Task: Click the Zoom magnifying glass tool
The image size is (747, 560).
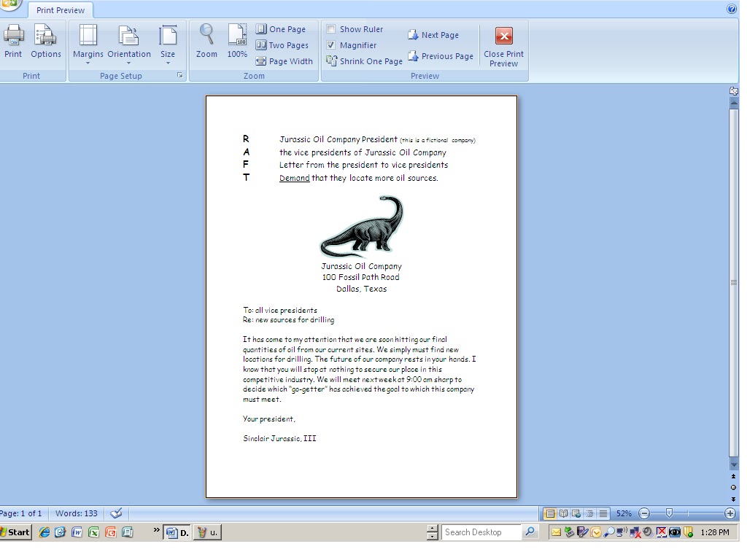Action: tap(206, 42)
